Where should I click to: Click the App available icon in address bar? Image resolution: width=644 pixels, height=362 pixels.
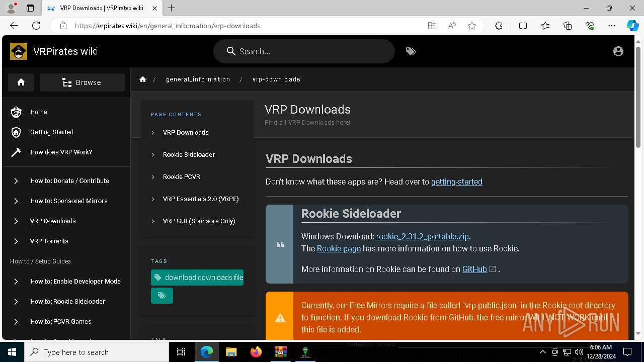(432, 26)
